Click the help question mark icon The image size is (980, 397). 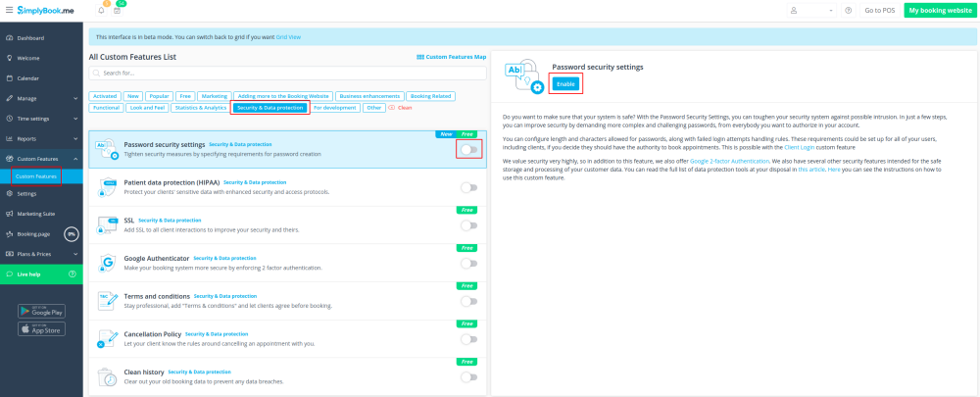848,10
